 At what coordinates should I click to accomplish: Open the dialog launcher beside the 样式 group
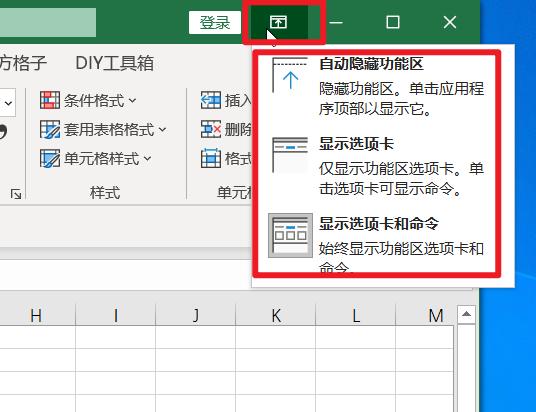(x=16, y=194)
